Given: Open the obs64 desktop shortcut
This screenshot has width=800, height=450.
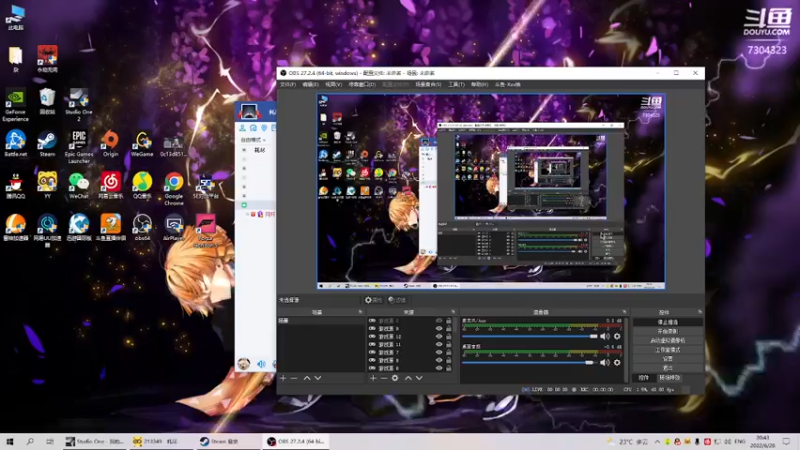Looking at the screenshot, I should coord(142,227).
